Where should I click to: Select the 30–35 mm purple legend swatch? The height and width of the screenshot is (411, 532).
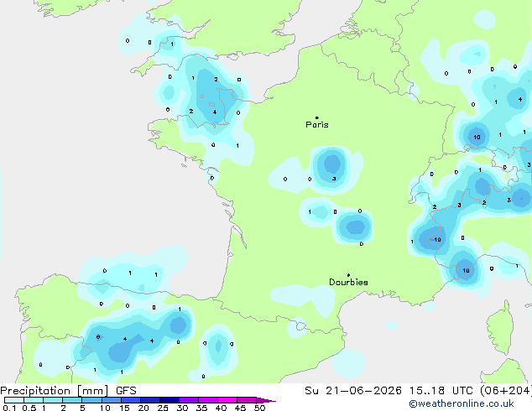click(x=188, y=400)
